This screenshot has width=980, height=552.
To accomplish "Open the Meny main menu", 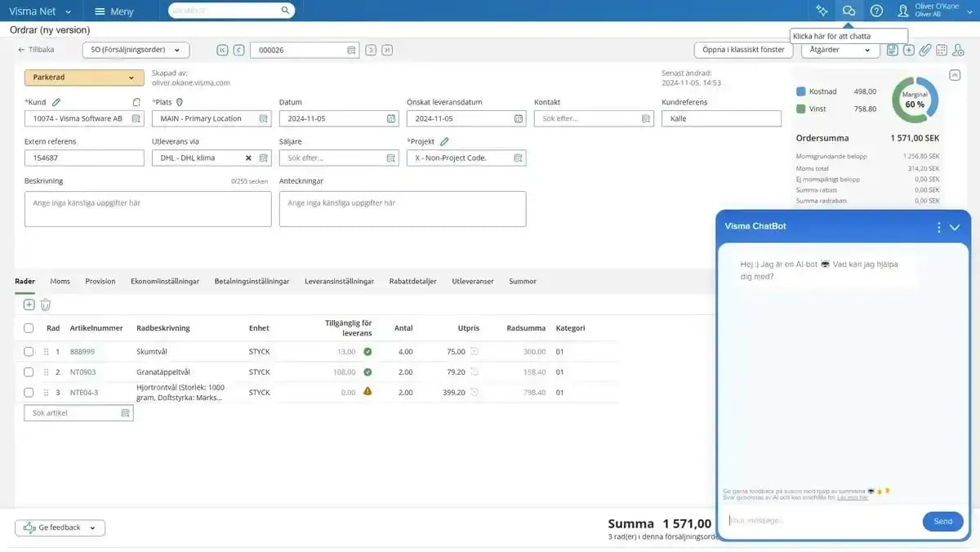I will pos(114,11).
